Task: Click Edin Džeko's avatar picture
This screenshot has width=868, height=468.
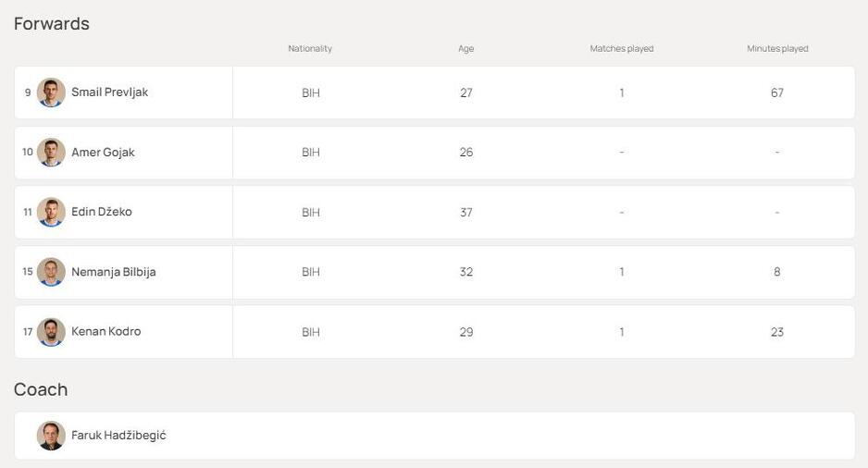Action: 51,212
